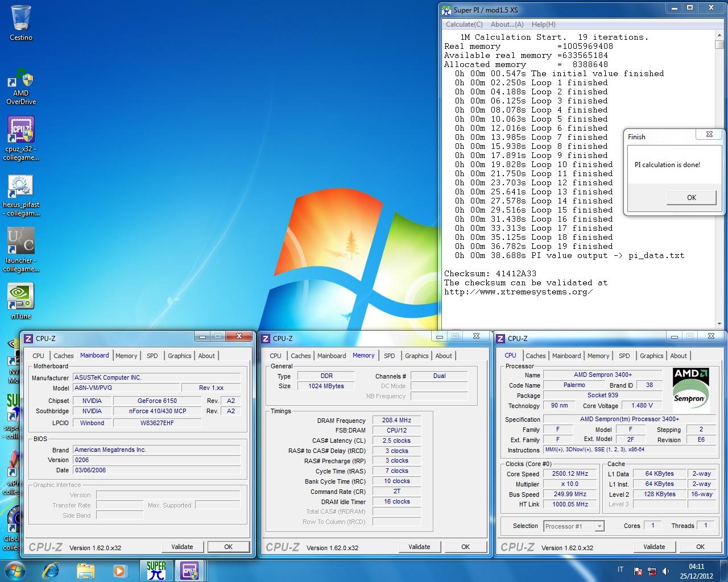
Task: Click the Core Voltage value 1.480 V
Action: (x=642, y=406)
